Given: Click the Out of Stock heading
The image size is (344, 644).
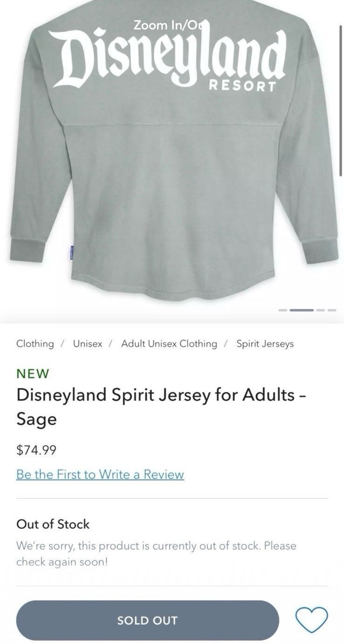Looking at the screenshot, I should pos(53,524).
